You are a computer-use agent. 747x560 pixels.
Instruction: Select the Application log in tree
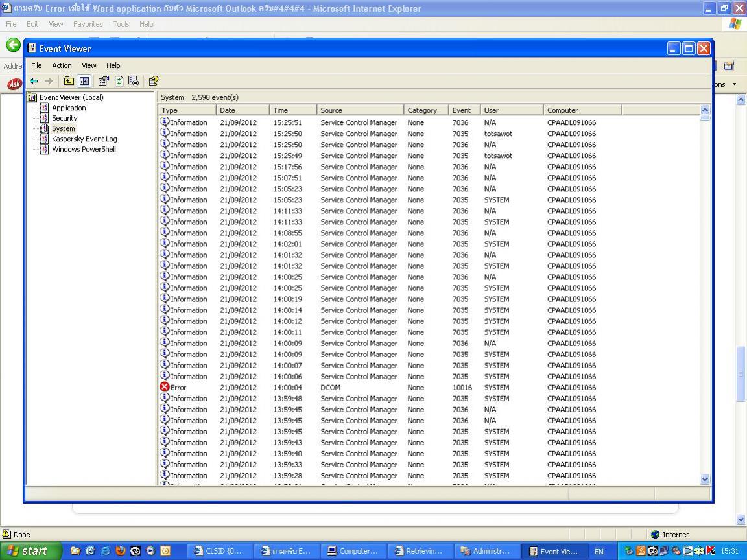69,108
